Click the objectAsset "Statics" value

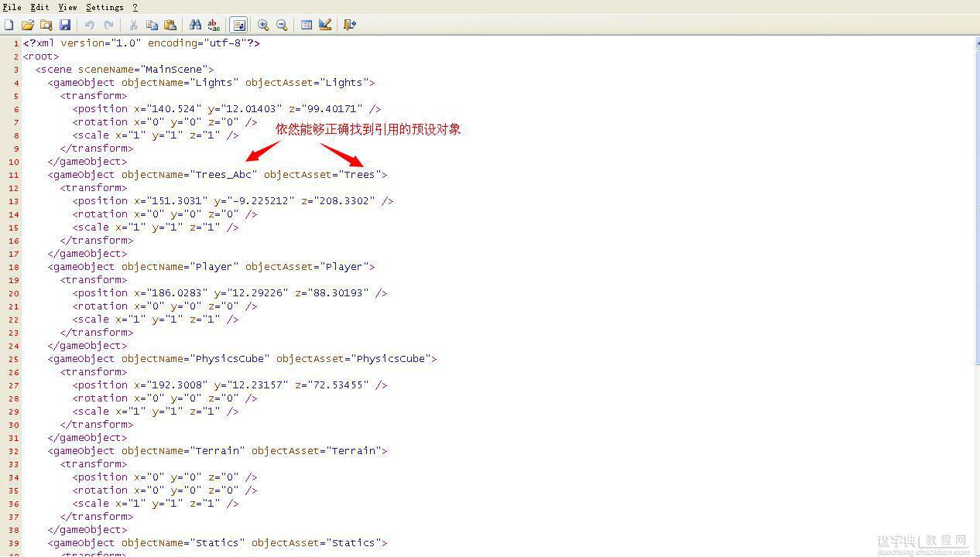356,543
